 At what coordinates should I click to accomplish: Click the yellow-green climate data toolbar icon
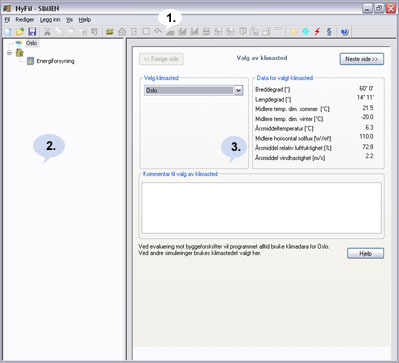[x=109, y=32]
